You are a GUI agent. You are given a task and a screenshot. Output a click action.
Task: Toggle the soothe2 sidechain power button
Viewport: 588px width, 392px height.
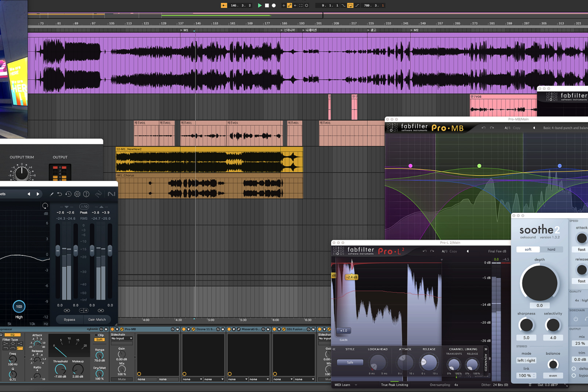click(x=576, y=319)
